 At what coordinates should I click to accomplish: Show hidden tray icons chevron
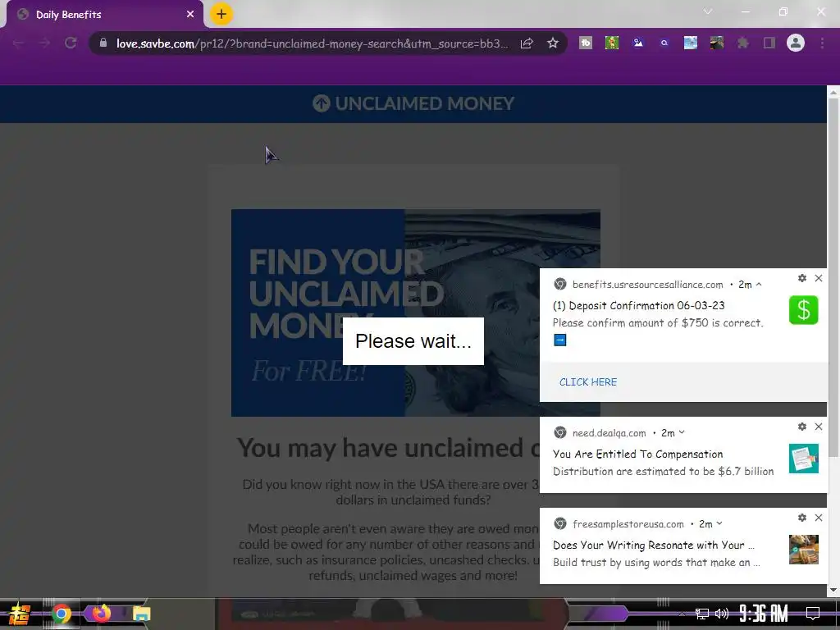point(682,614)
